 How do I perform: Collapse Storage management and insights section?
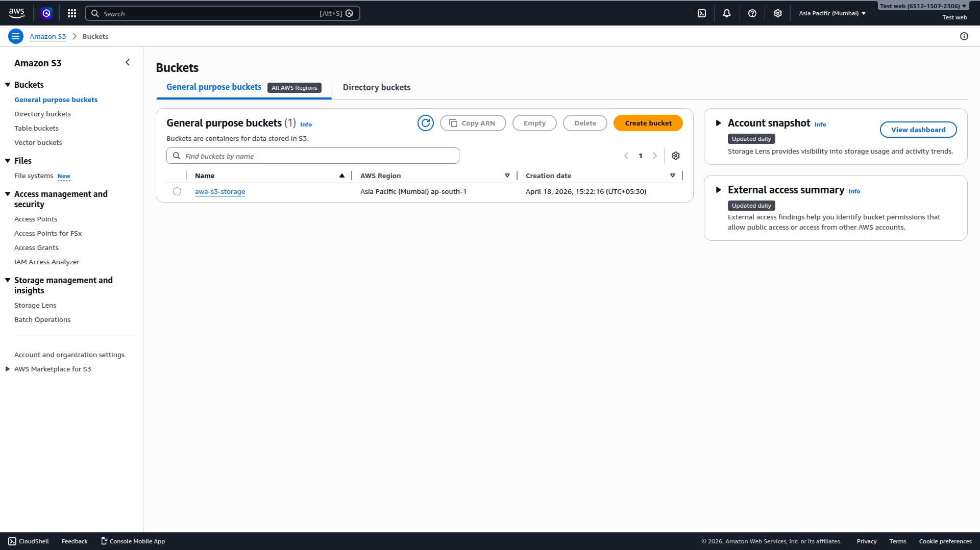(x=8, y=280)
